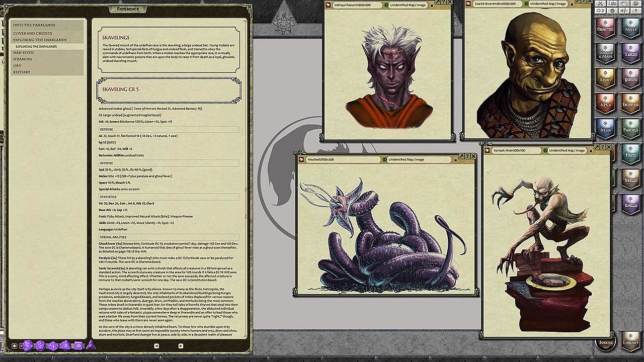Image resolution: width=644 pixels, height=362 pixels.
Task: Open the Characters sidebar panel
Action: [605, 28]
